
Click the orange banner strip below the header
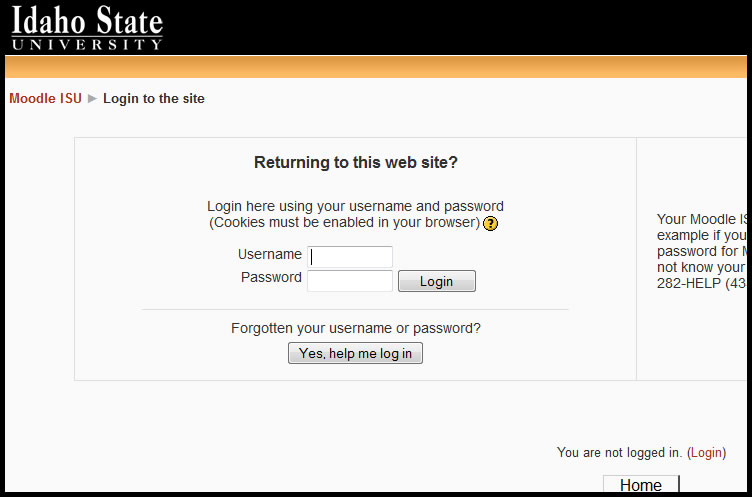376,67
